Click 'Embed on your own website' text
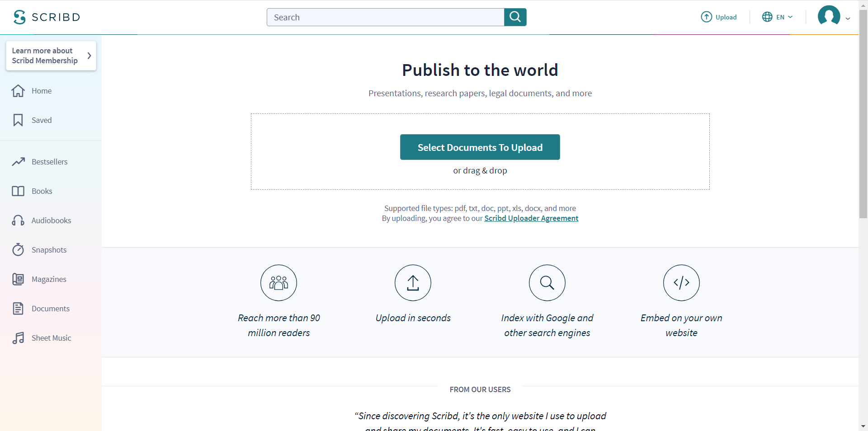This screenshot has height=431, width=868. click(x=681, y=325)
